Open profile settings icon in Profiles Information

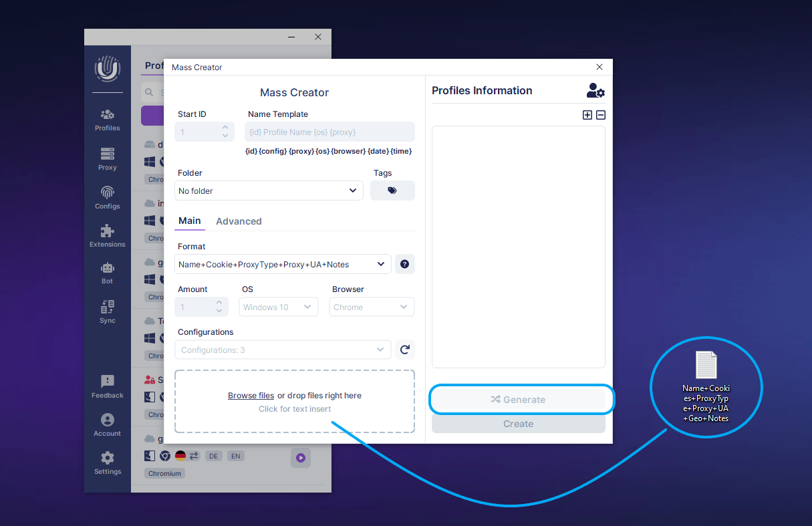pyautogui.click(x=595, y=91)
